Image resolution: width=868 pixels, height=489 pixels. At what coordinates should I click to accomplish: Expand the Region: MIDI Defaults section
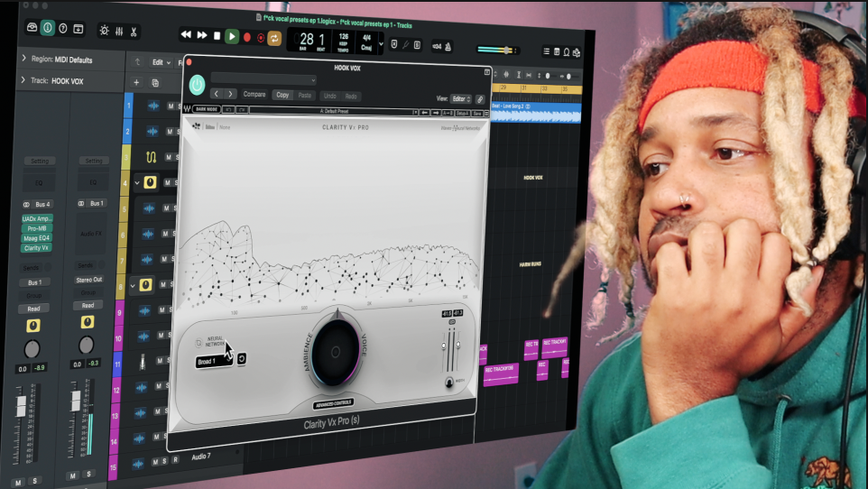[23, 58]
